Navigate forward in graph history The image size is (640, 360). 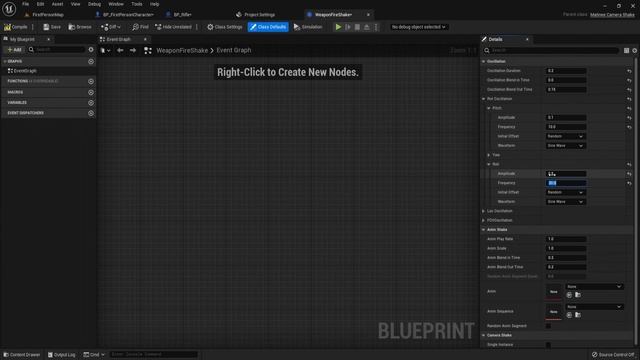coord(133,50)
